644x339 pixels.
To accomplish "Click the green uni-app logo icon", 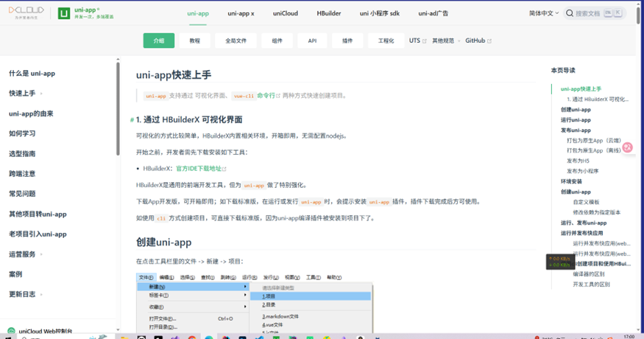I will tap(63, 13).
